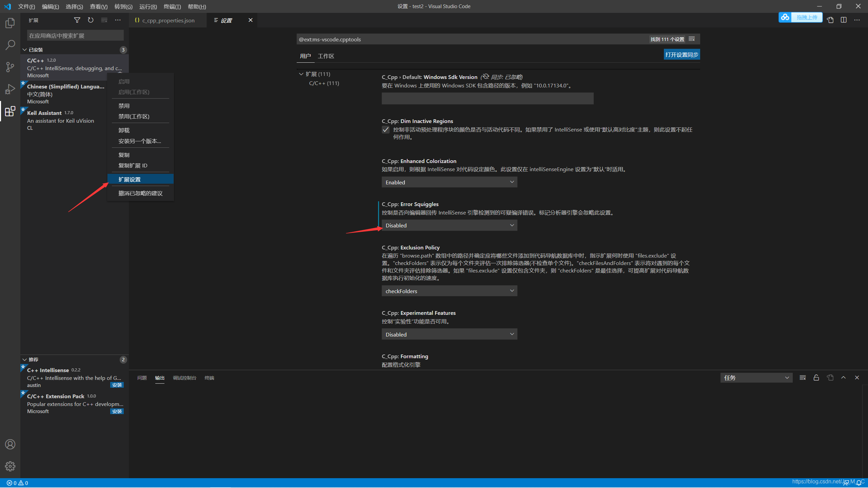This screenshot has width=868, height=488.
Task: Collapse the 已安装 extensions section
Action: coord(75,50)
